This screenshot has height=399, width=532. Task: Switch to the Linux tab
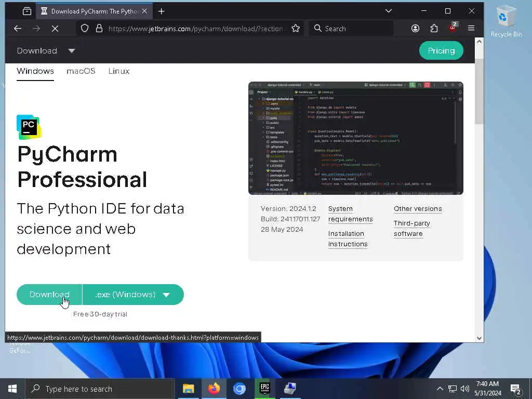119,71
